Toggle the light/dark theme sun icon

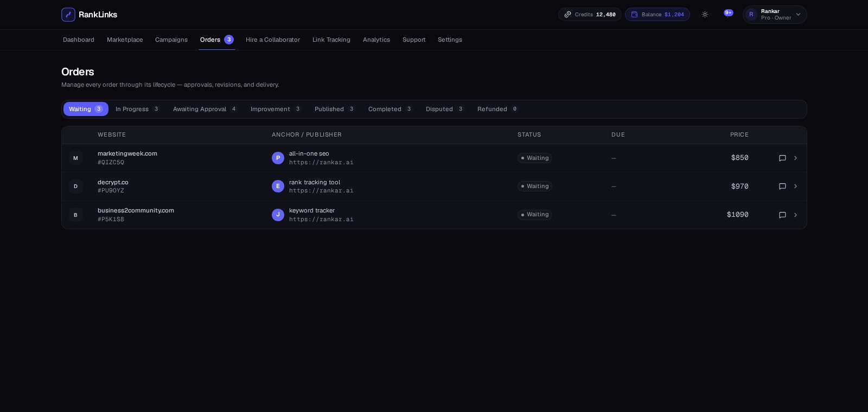(705, 15)
